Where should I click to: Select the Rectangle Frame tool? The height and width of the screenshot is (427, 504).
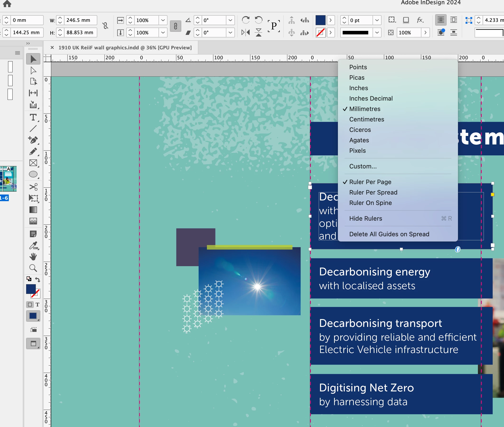(x=33, y=163)
